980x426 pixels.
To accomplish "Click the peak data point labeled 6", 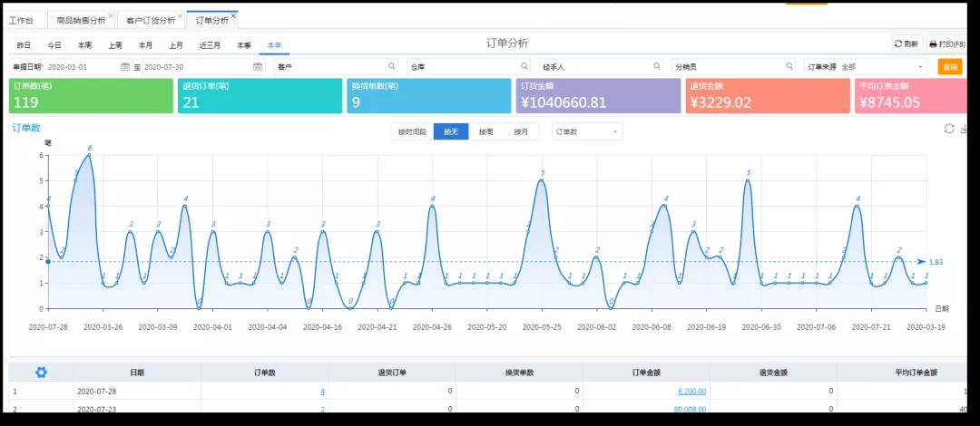I will pyautogui.click(x=89, y=154).
